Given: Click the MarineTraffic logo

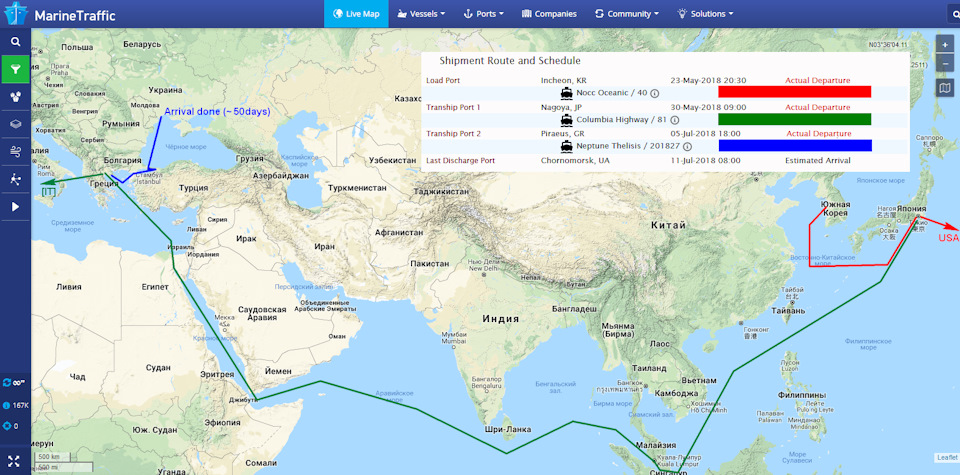Looking at the screenshot, I should (59, 15).
